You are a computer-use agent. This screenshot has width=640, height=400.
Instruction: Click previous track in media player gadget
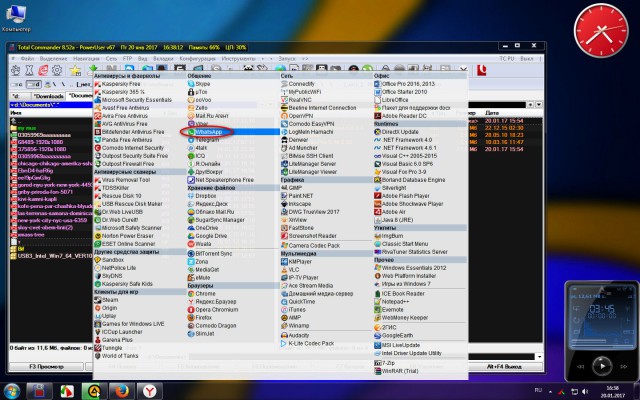(580, 366)
